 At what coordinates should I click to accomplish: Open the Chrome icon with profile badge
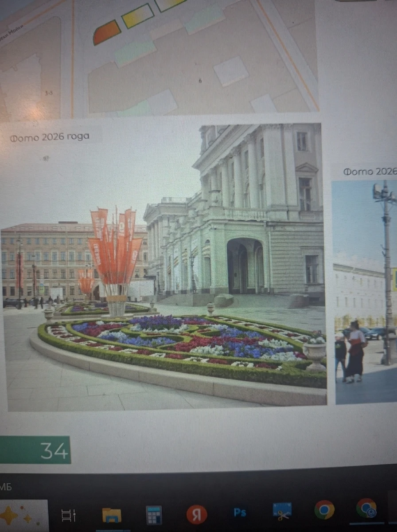(366, 508)
